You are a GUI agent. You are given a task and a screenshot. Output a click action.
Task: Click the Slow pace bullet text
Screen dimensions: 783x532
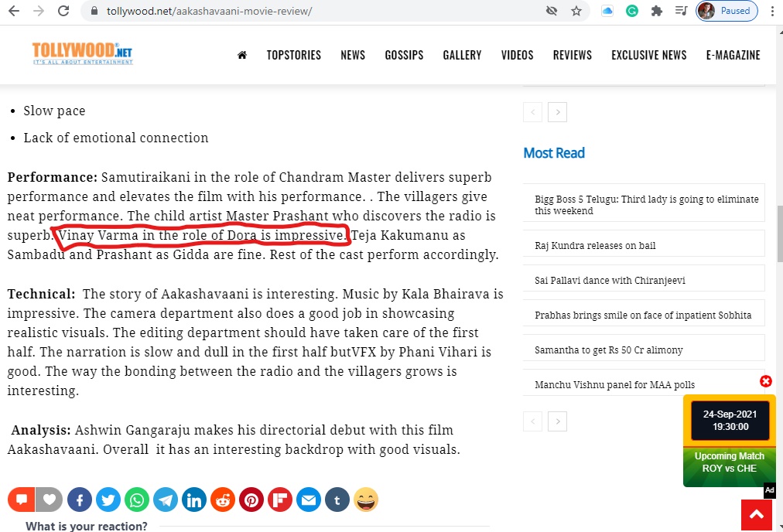[x=54, y=111]
